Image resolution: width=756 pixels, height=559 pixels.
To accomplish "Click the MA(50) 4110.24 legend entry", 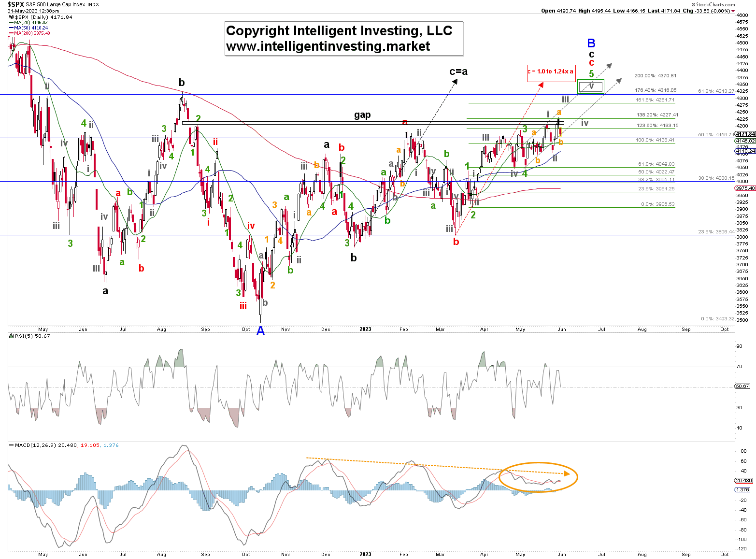I will tap(29, 28).
